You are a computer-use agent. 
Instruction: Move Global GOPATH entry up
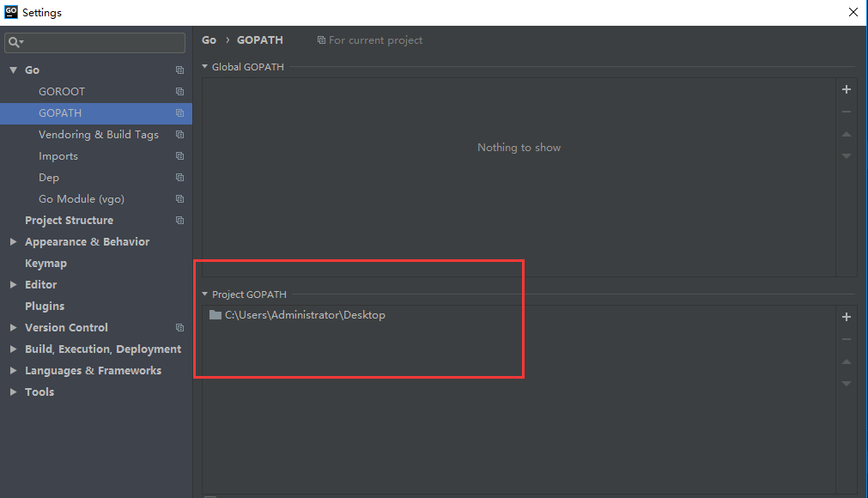847,134
